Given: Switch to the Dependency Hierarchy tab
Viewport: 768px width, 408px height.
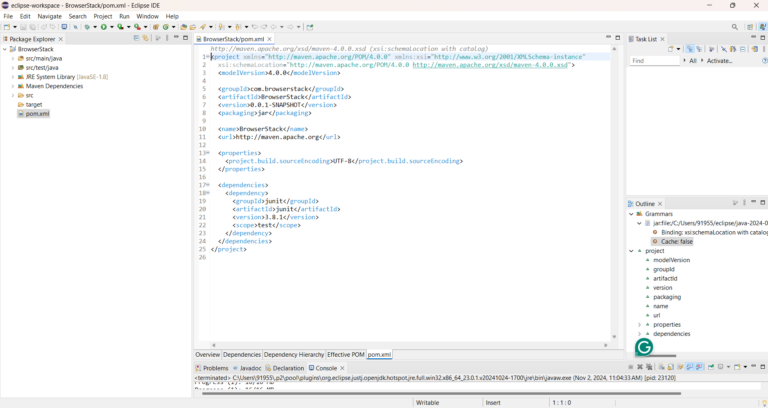Looking at the screenshot, I should (x=294, y=354).
